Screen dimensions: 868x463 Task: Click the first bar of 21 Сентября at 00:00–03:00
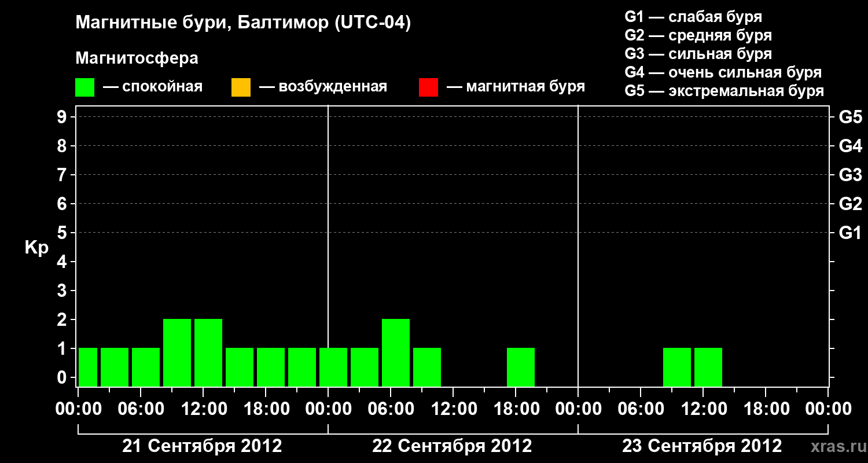point(88,367)
